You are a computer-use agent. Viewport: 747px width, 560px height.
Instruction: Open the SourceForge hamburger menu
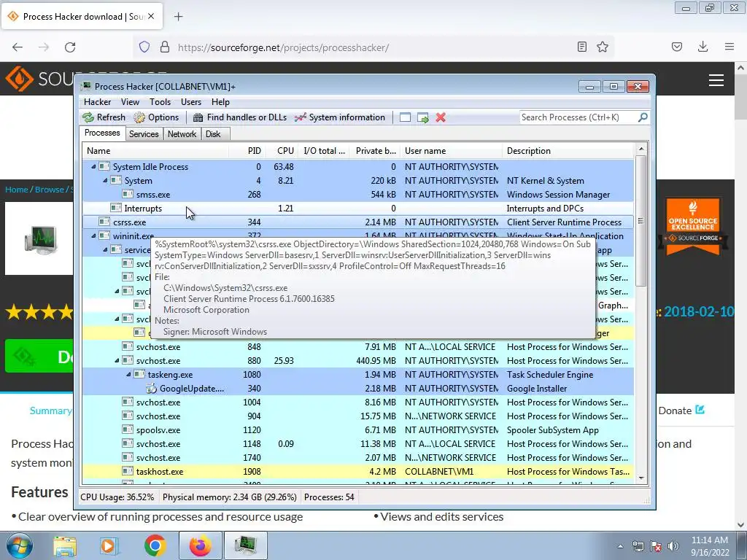(716, 80)
